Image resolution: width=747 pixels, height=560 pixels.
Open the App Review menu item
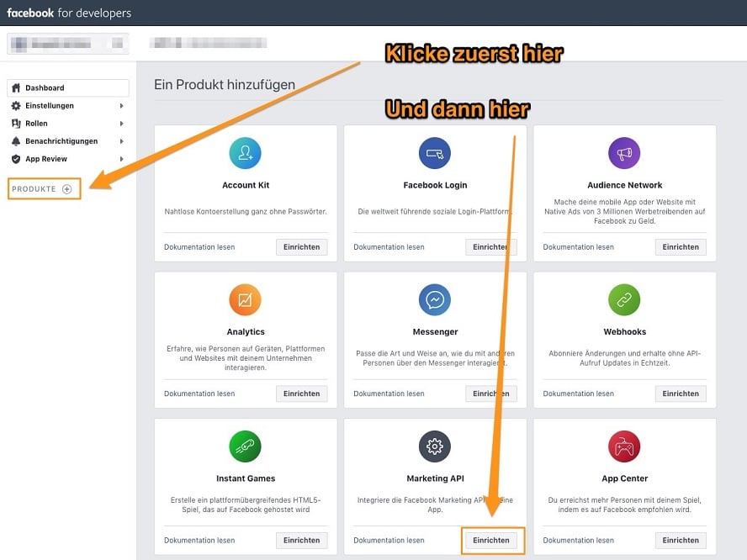click(x=68, y=159)
